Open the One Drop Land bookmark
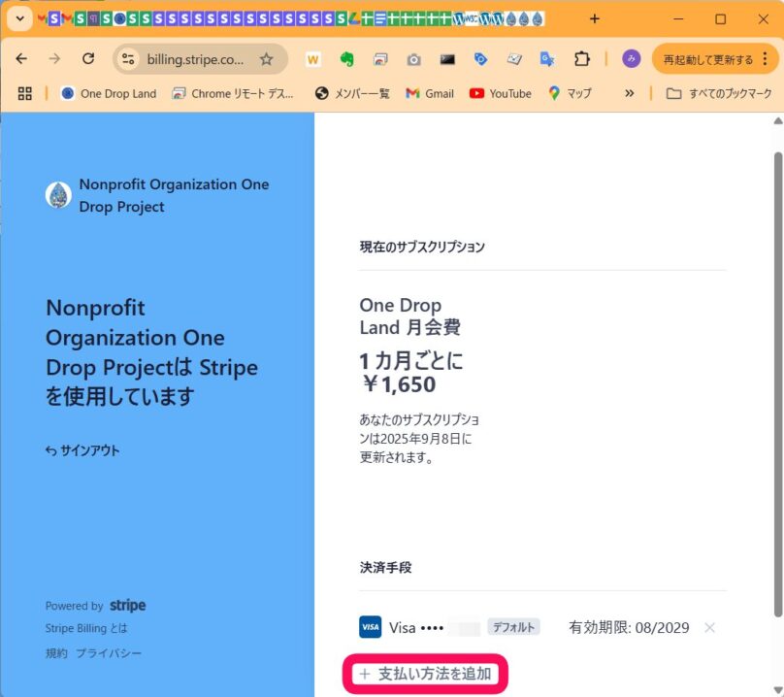 pyautogui.click(x=109, y=93)
